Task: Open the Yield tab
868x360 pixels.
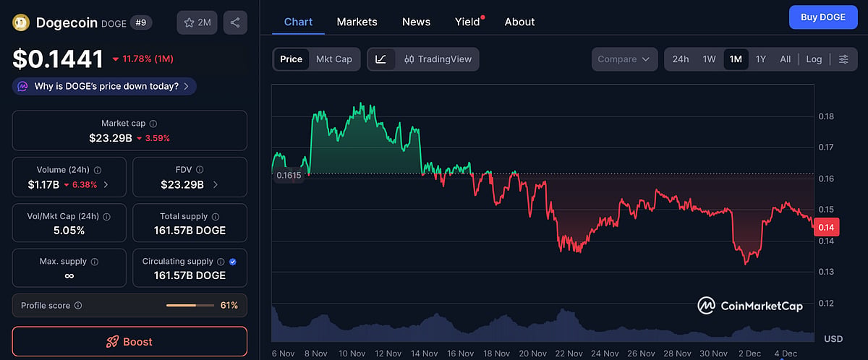Action: (x=467, y=22)
